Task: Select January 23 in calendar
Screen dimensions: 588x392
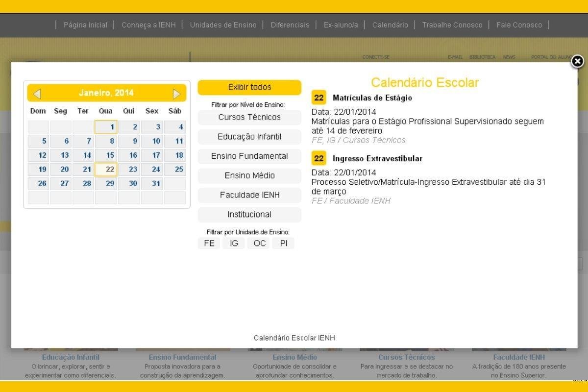Action: click(x=129, y=170)
